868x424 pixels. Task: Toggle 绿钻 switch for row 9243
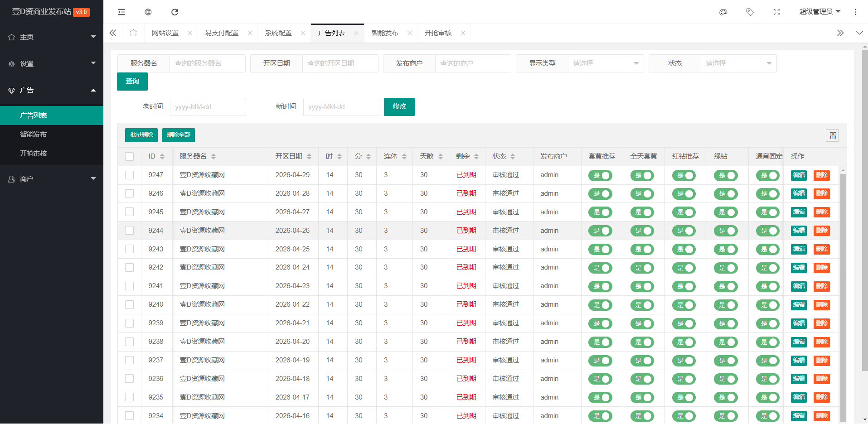[726, 250]
